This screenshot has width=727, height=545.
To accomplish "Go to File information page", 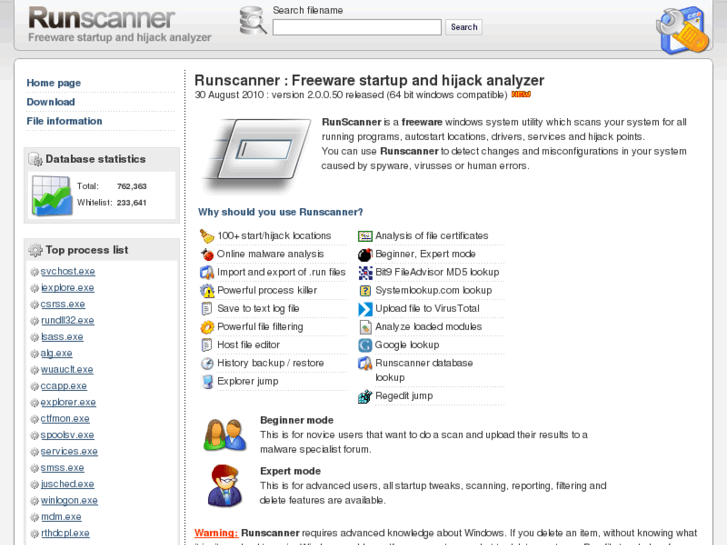I will [x=64, y=121].
